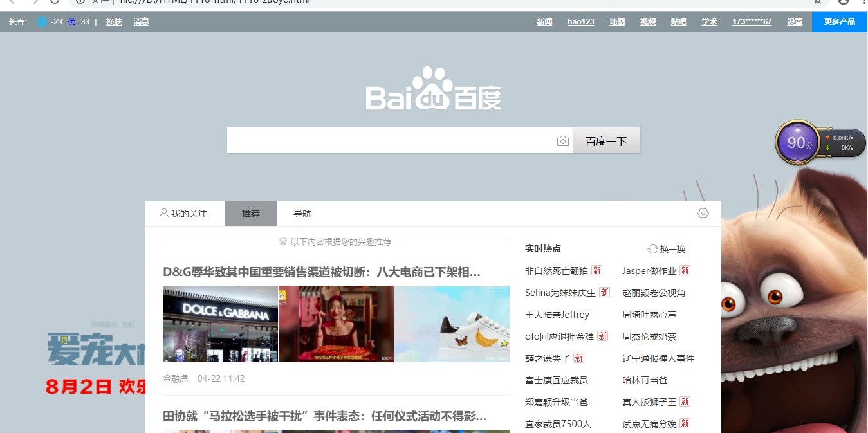Image resolution: width=868 pixels, height=433 pixels.
Task: Open 新闻 in the top navigation
Action: point(545,22)
